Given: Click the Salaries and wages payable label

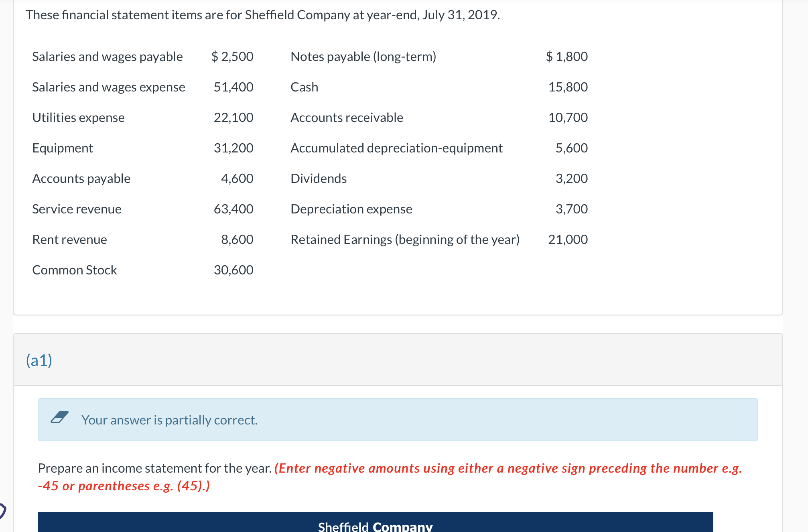Looking at the screenshot, I should pyautogui.click(x=107, y=57).
